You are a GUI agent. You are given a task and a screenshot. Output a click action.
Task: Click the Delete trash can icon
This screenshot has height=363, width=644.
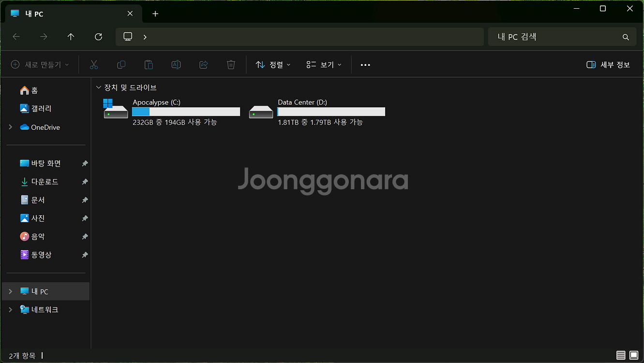tap(231, 64)
